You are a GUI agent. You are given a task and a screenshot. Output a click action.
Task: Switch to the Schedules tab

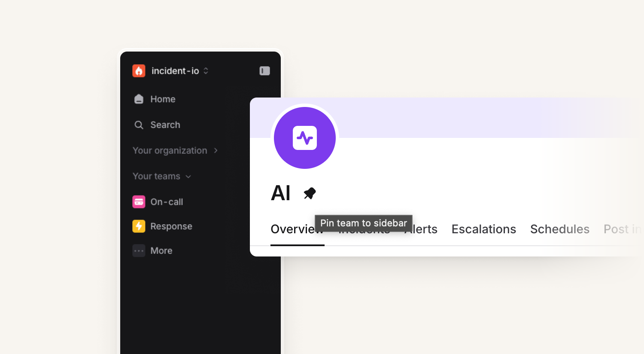560,229
